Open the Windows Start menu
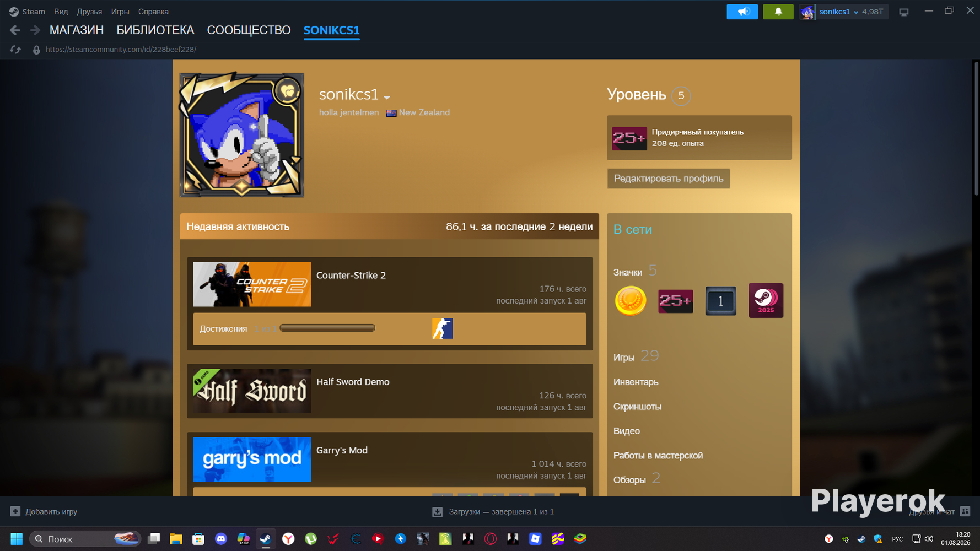980x551 pixels. 17,539
